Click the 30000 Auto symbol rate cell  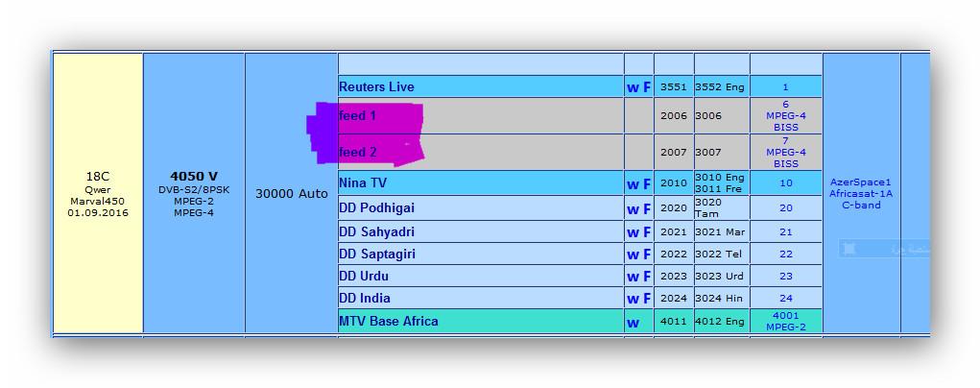pos(291,194)
